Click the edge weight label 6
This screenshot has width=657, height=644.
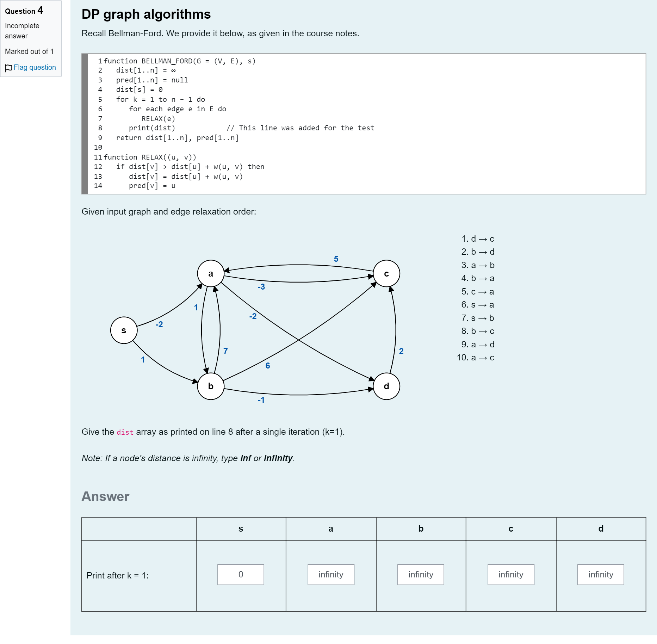click(x=268, y=366)
